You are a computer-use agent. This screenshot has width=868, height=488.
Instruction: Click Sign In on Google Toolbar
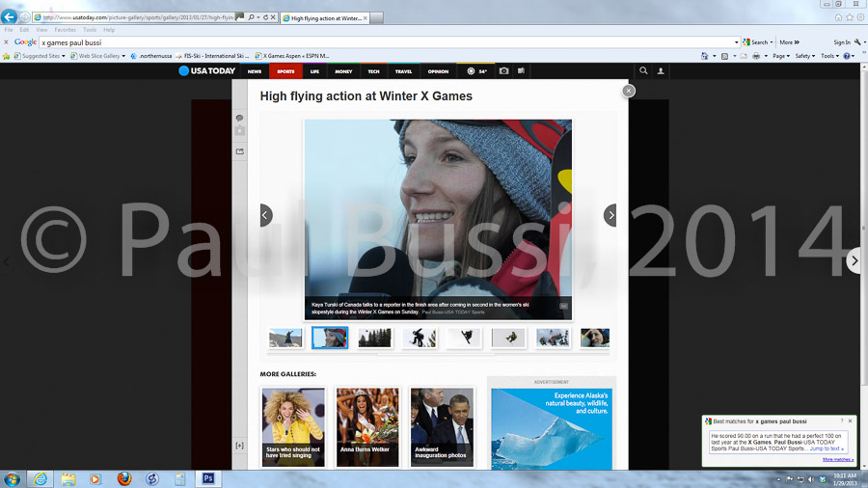pos(841,42)
